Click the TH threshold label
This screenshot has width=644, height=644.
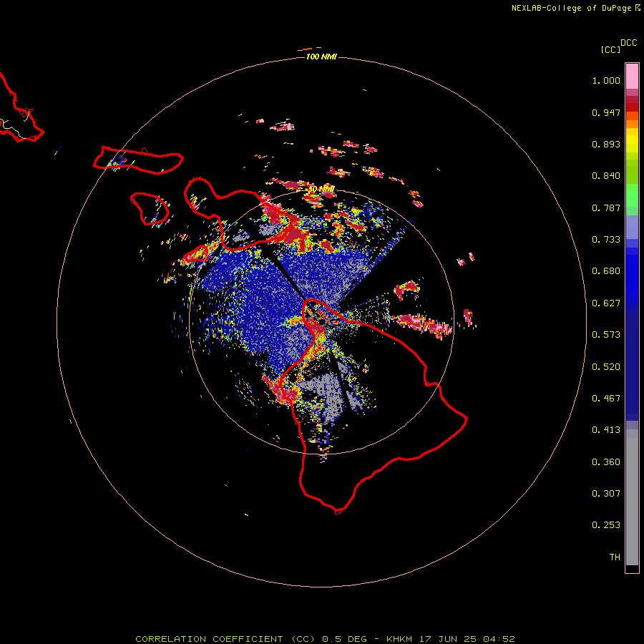click(615, 557)
